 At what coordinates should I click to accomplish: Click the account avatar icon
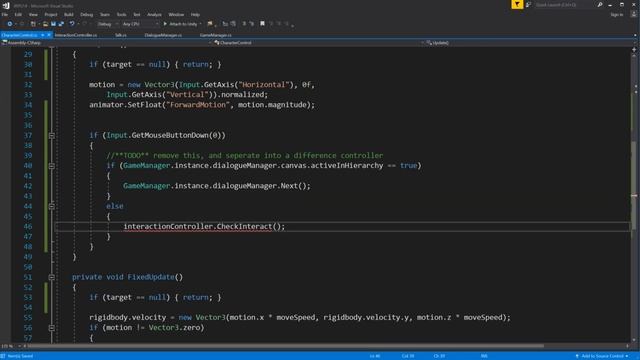(633, 14)
